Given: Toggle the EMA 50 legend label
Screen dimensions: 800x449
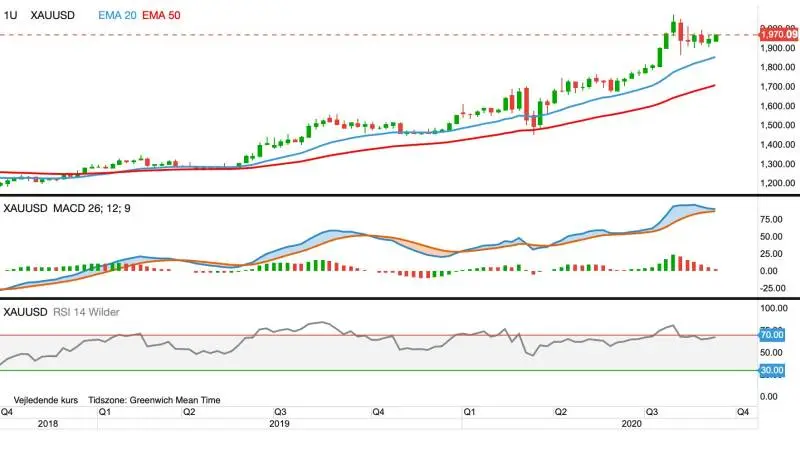Looking at the screenshot, I should tap(161, 15).
